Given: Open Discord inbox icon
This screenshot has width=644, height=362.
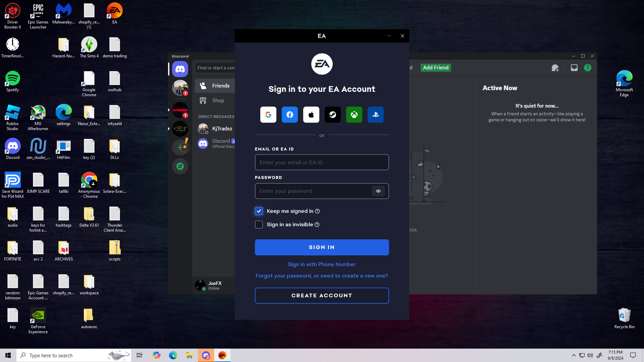Looking at the screenshot, I should point(574,68).
